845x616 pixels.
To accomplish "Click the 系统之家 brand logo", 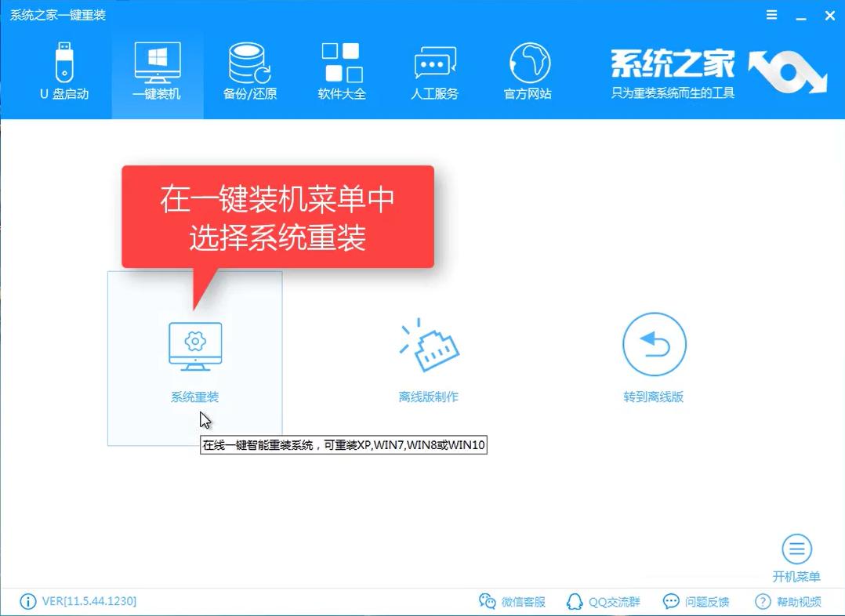I will [x=717, y=73].
